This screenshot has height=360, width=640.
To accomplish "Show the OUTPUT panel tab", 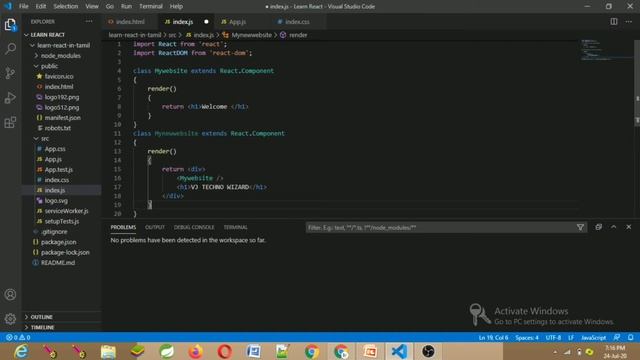I will pyautogui.click(x=155, y=227).
